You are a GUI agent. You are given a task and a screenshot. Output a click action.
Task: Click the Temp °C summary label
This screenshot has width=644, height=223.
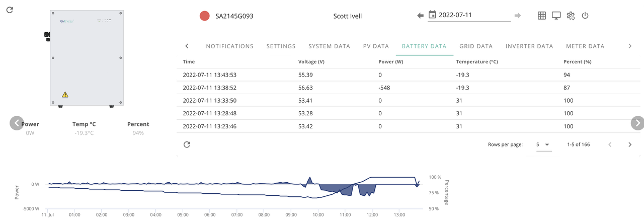click(84, 124)
